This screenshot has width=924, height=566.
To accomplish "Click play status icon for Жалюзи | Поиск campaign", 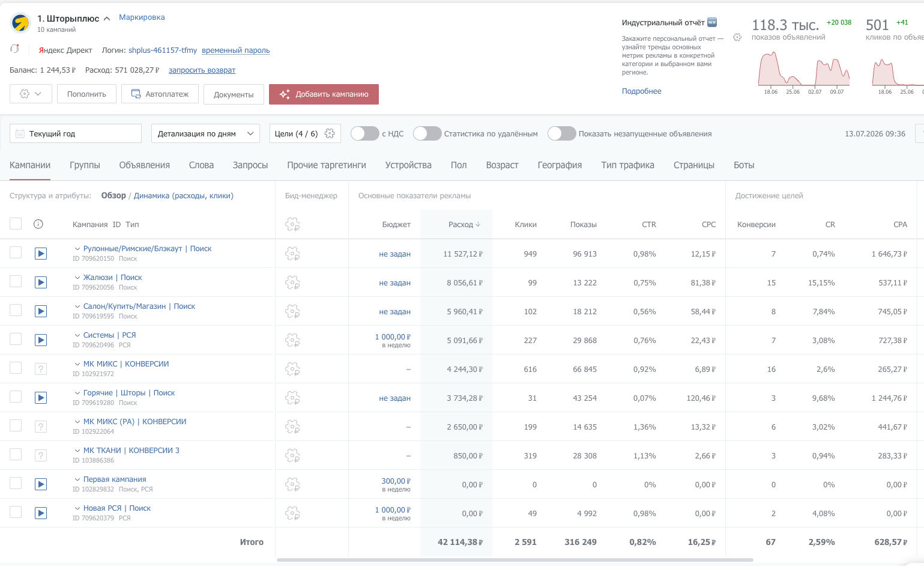I will pyautogui.click(x=41, y=282).
